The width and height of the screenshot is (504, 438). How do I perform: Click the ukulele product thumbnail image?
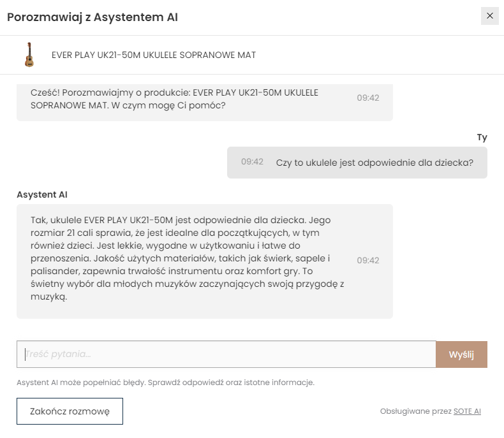point(29,55)
